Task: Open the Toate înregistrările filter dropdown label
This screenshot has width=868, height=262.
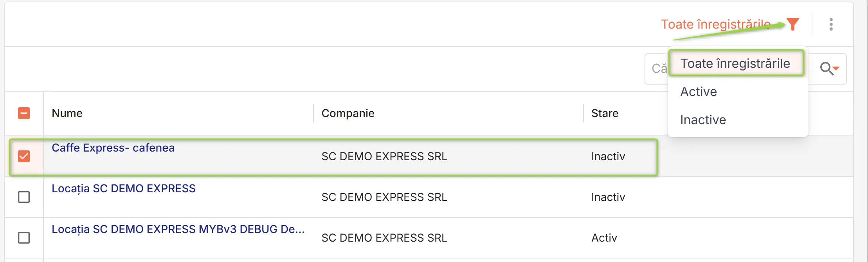Action: [x=716, y=24]
